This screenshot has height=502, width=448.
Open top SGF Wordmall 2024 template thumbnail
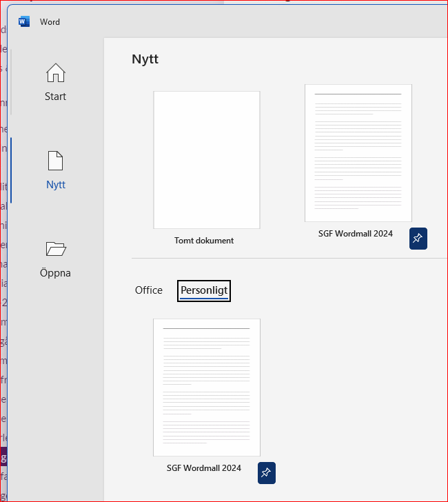(358, 153)
